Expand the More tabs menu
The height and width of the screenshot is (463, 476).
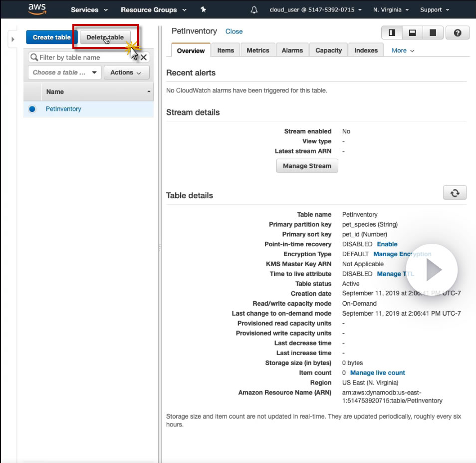(403, 50)
